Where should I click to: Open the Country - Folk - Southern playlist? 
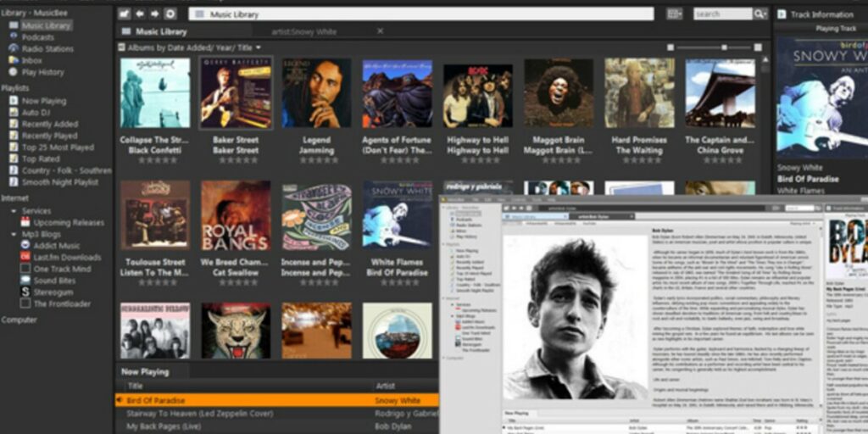[67, 170]
